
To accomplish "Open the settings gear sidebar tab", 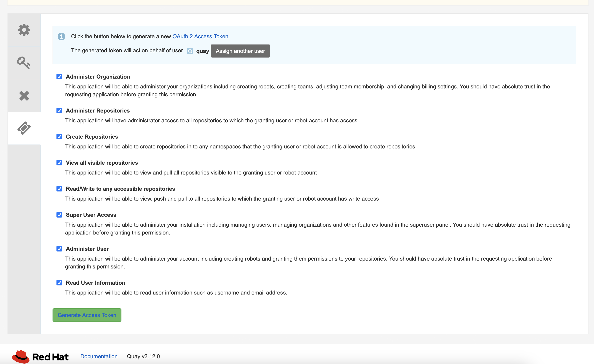I will click(x=24, y=30).
